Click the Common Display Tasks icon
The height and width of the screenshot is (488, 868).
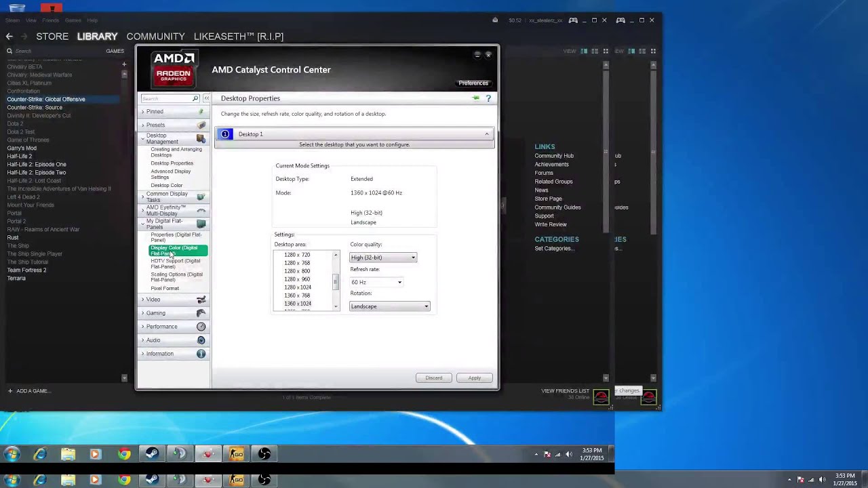[x=201, y=197]
